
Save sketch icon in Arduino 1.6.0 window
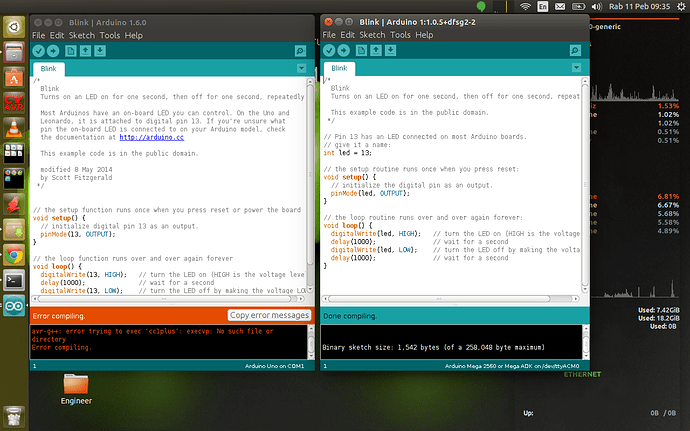pos(100,51)
